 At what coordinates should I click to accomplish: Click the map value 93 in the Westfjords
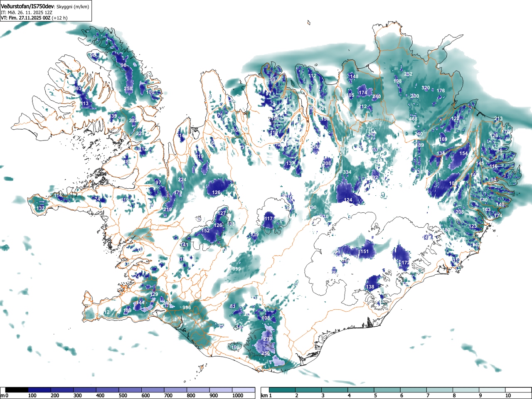click(x=79, y=89)
